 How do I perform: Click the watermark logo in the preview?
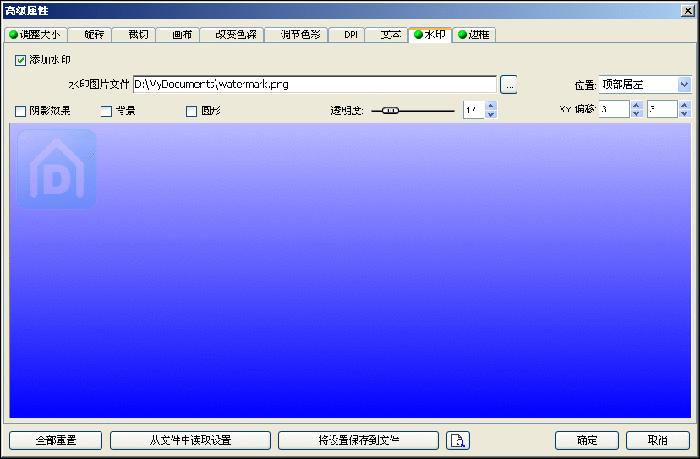coord(57,169)
